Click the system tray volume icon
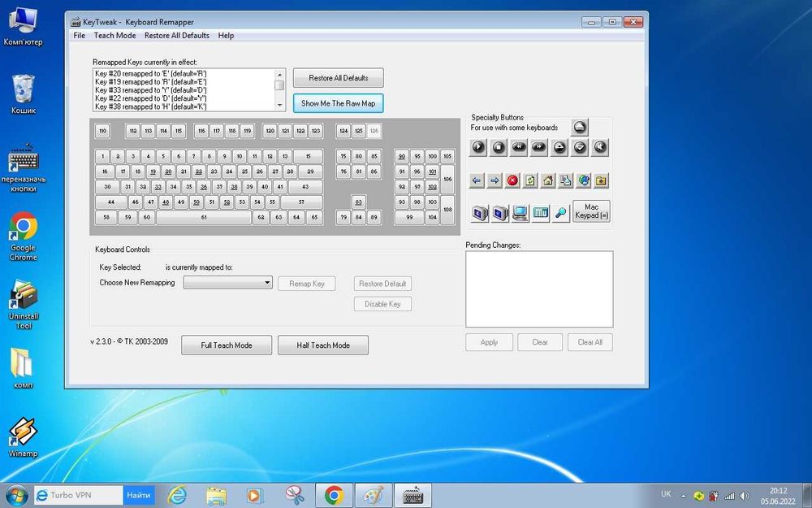812x508 pixels. pyautogui.click(x=745, y=496)
